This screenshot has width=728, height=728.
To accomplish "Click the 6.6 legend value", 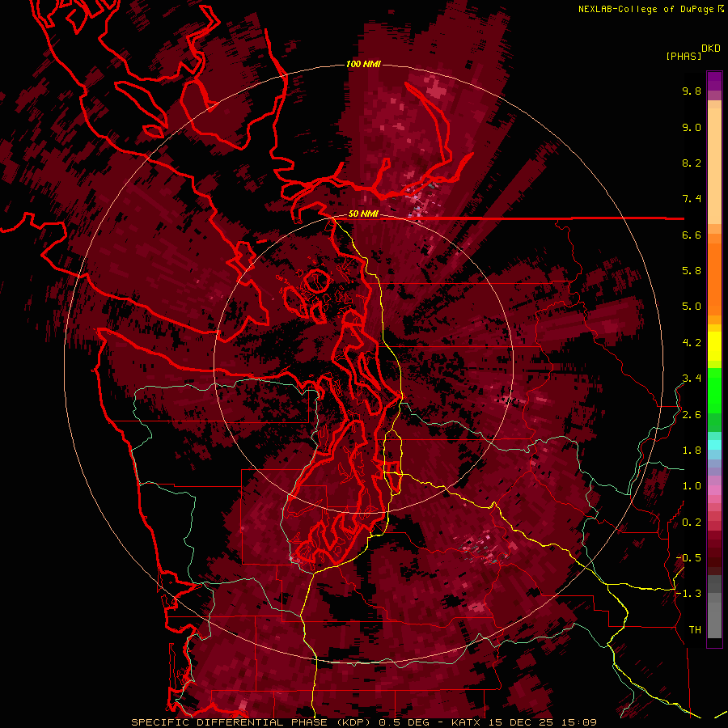I will 692,235.
